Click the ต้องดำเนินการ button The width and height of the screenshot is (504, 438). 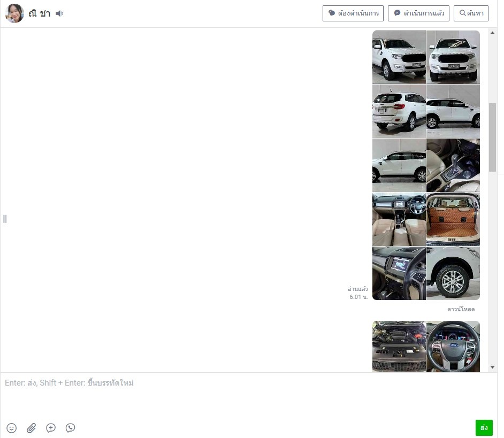tap(353, 13)
